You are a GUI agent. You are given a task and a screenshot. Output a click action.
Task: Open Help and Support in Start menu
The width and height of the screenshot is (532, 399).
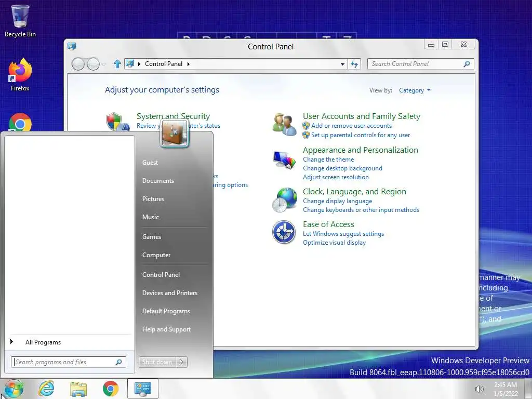pos(166,329)
